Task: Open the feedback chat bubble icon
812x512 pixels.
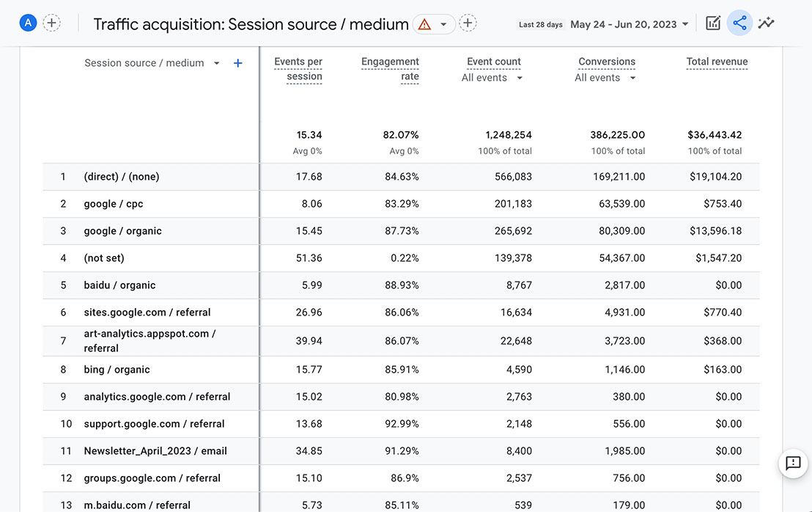Action: (x=793, y=463)
